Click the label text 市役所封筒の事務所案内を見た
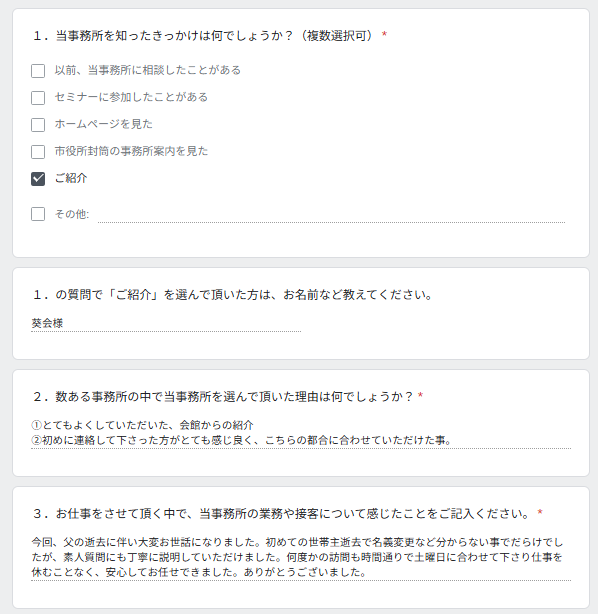The height and width of the screenshot is (614, 598). tap(131, 151)
